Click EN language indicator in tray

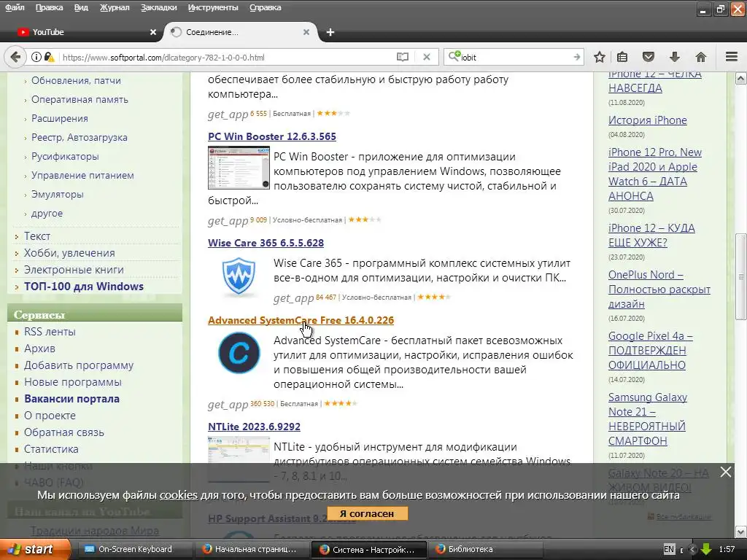click(670, 549)
